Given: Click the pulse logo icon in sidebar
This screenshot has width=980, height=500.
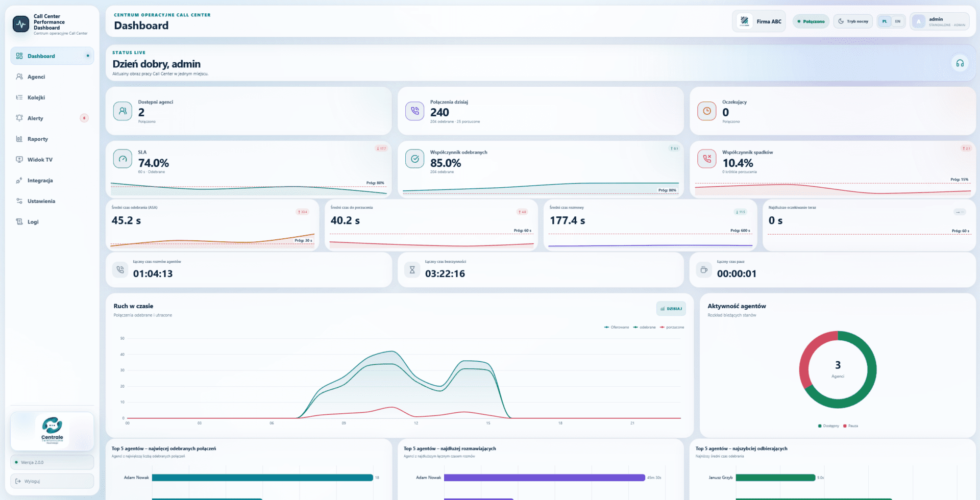Looking at the screenshot, I should click(21, 24).
